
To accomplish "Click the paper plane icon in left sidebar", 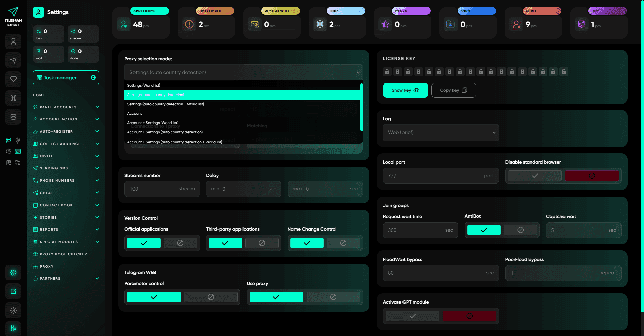I will tap(13, 60).
